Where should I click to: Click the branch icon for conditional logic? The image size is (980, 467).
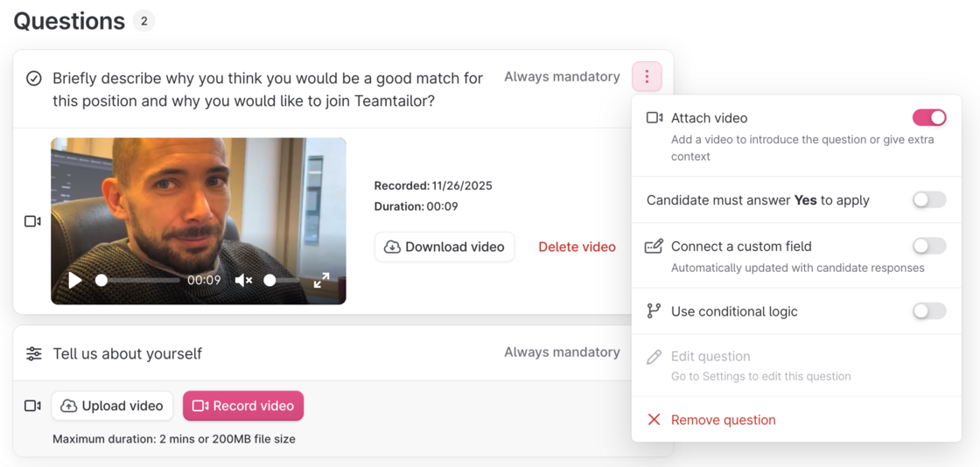pyautogui.click(x=654, y=311)
